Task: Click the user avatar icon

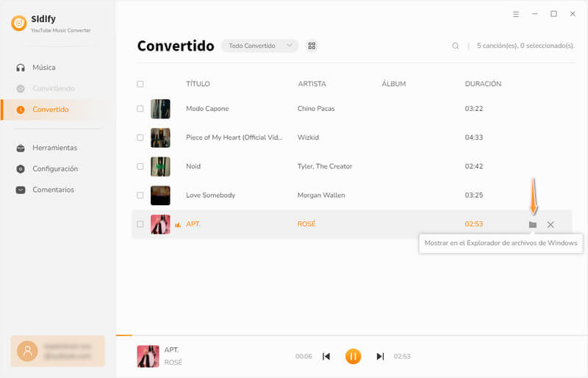Action: click(27, 351)
